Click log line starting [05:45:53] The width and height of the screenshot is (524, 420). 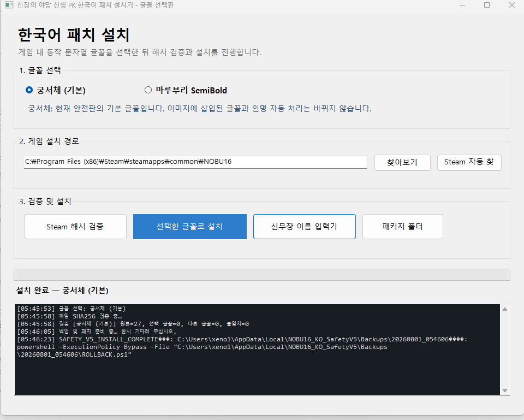(x=71, y=309)
